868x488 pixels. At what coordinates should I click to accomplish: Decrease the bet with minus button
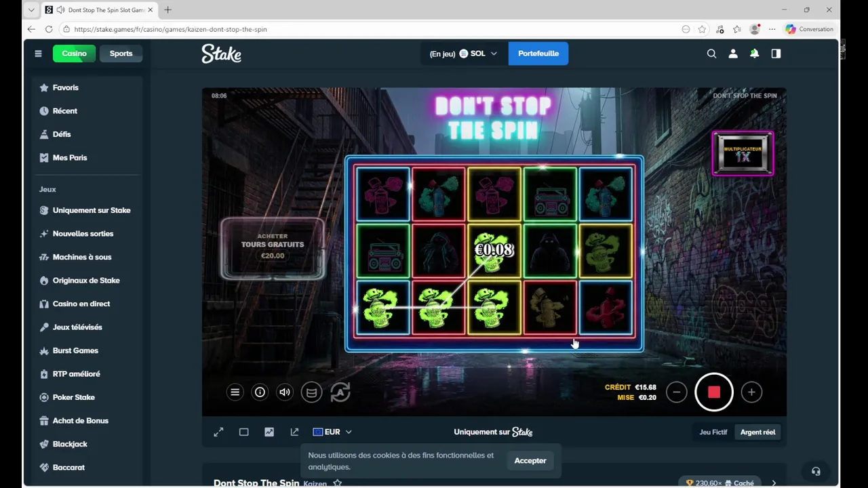pos(676,392)
